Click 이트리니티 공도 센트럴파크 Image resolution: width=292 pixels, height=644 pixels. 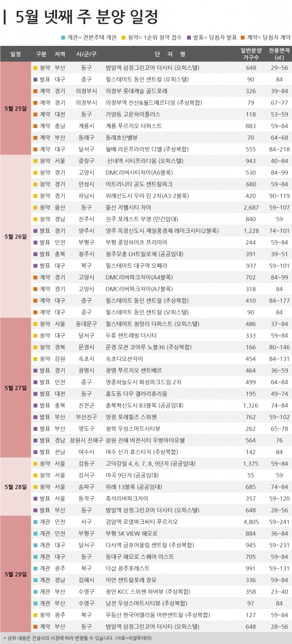click(139, 184)
